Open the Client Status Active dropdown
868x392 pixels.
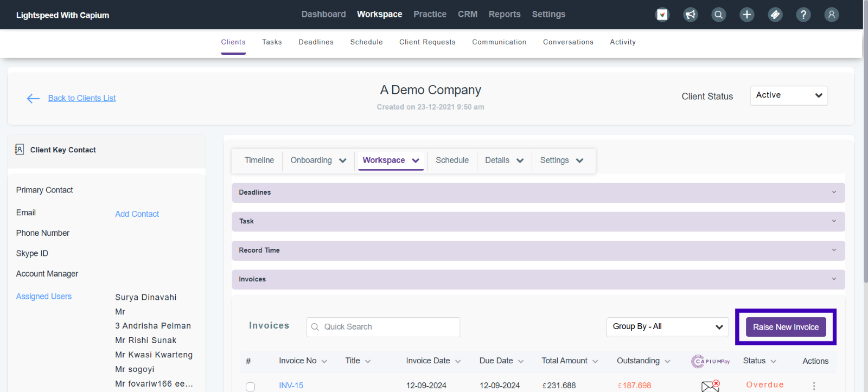[x=789, y=95]
